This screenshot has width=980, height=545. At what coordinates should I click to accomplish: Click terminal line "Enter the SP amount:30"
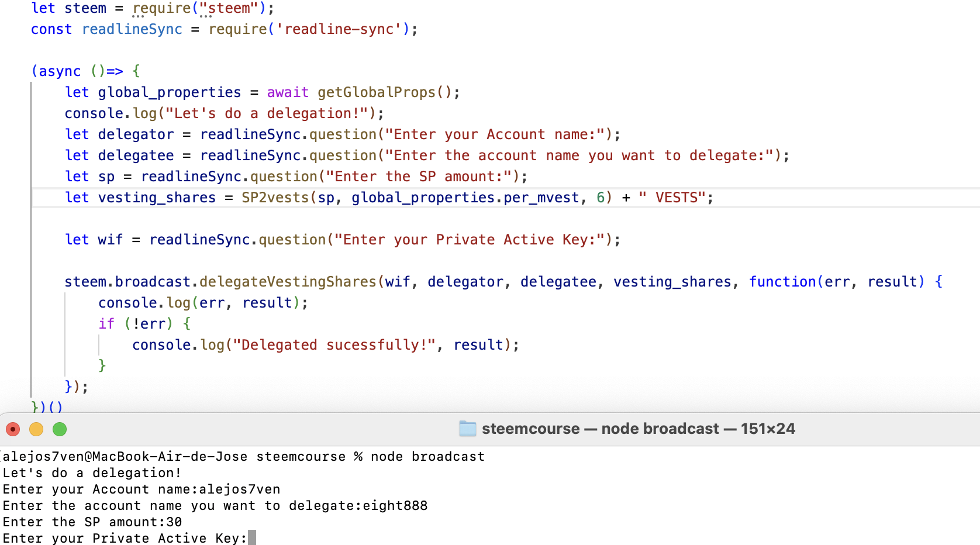(x=92, y=522)
